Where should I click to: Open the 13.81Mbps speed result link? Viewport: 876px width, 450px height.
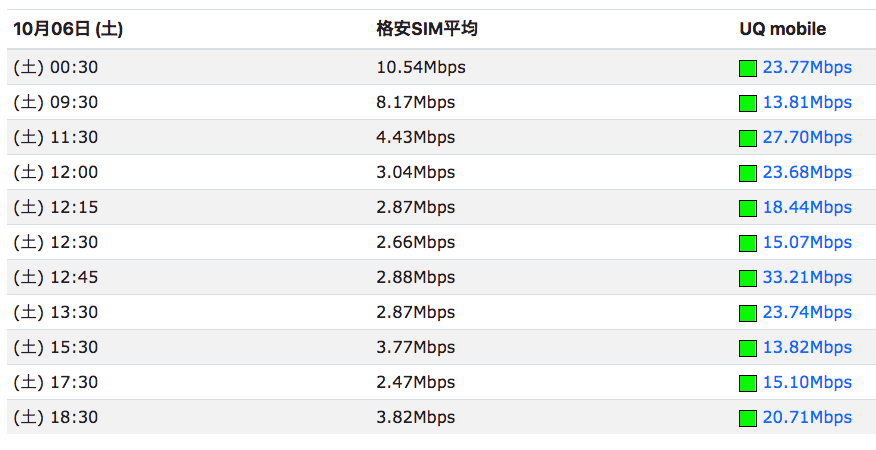(807, 103)
